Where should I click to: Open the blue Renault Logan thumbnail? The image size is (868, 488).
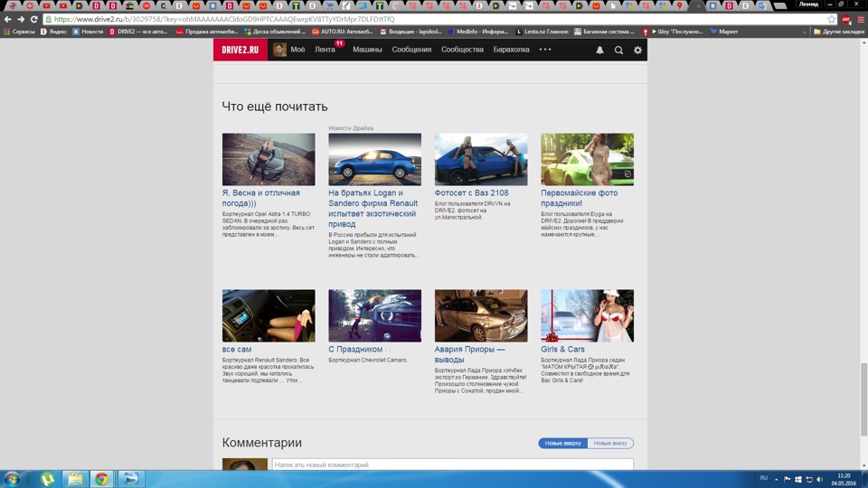pos(374,159)
